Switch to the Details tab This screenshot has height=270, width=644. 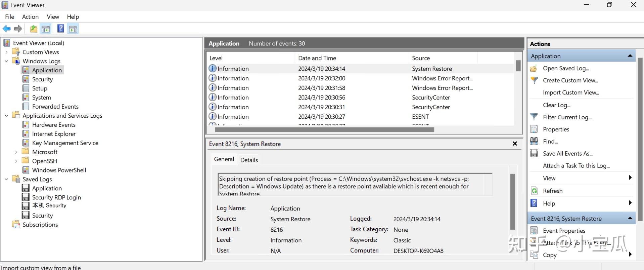(x=249, y=160)
